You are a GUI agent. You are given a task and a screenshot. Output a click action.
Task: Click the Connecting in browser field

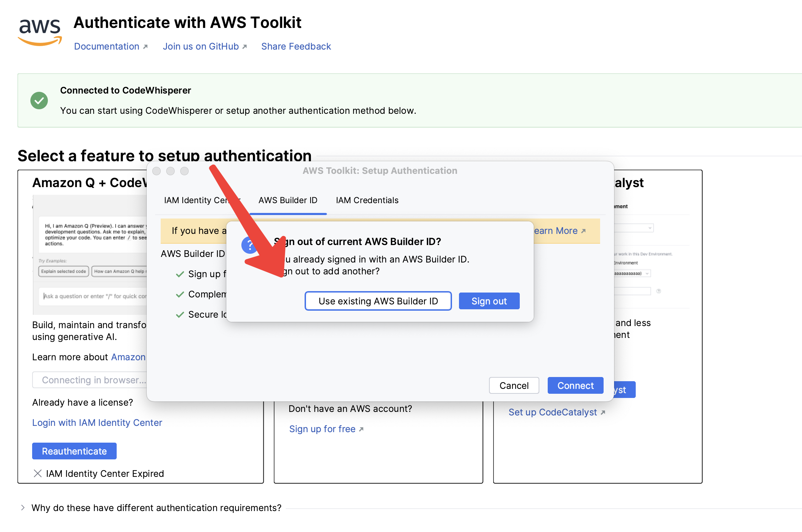pos(90,380)
